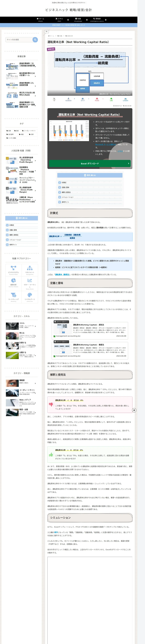
Task: Jump to シミュレーション in sidebar table of contents
Action: pos(15,240)
